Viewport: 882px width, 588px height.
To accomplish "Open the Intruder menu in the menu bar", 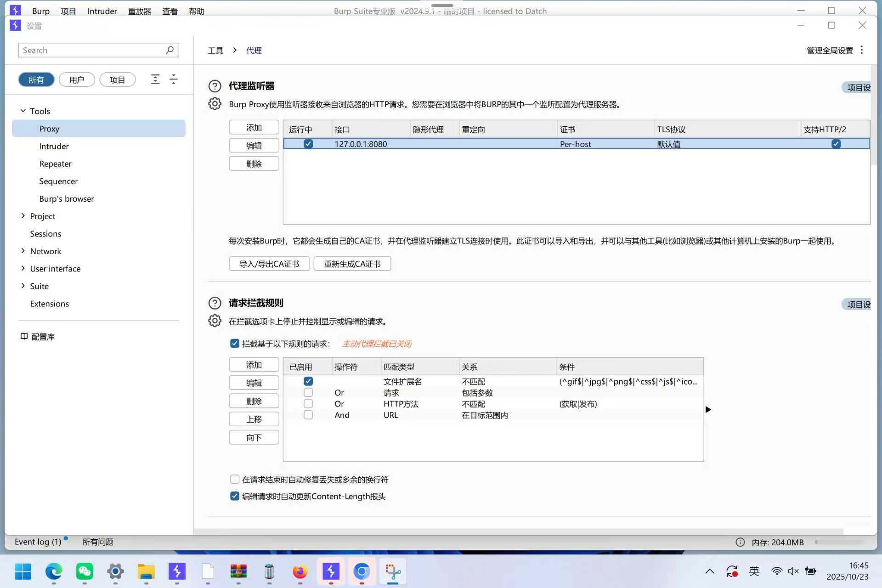I will 102,11.
